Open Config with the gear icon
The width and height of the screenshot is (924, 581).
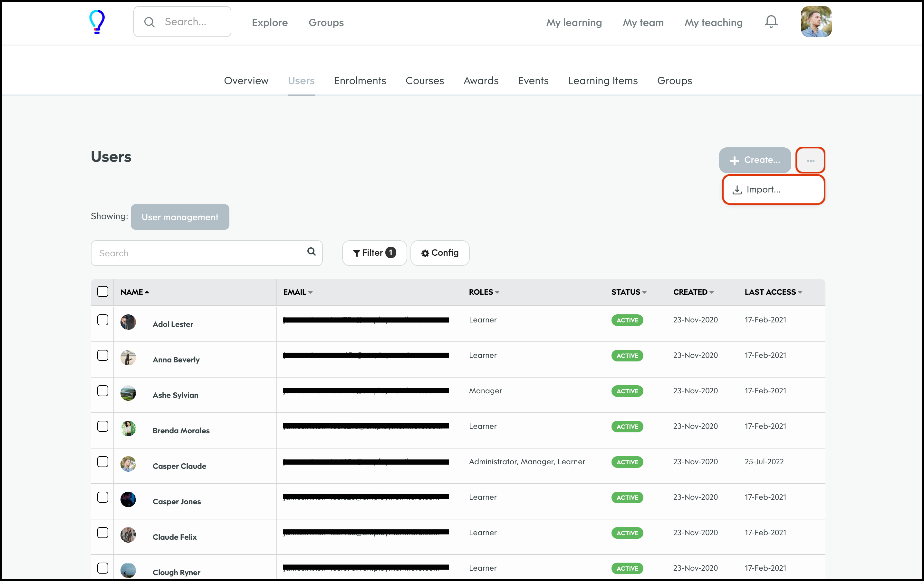tap(440, 253)
